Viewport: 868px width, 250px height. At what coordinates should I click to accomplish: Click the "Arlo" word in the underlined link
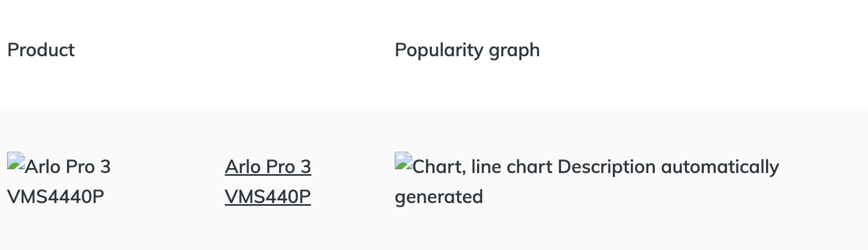pos(242,167)
